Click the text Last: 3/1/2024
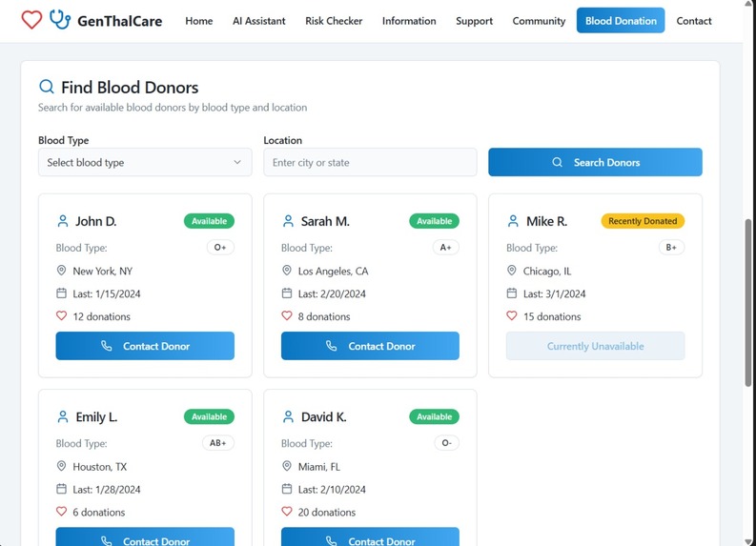 pyautogui.click(x=555, y=293)
